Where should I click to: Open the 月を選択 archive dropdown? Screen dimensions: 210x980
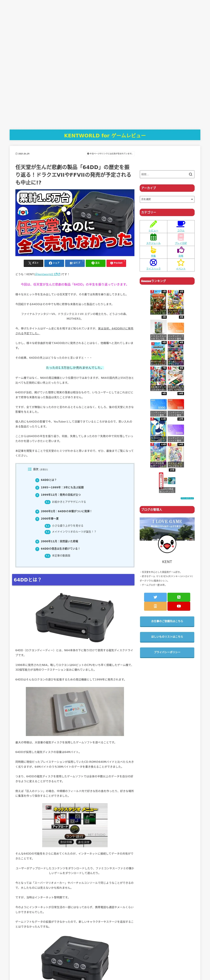click(167, 199)
